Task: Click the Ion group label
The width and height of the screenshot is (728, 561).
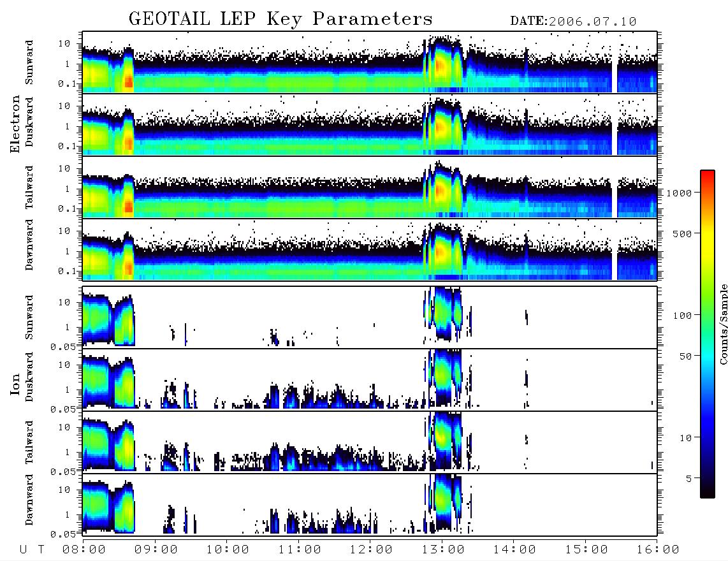Action: click(x=15, y=384)
